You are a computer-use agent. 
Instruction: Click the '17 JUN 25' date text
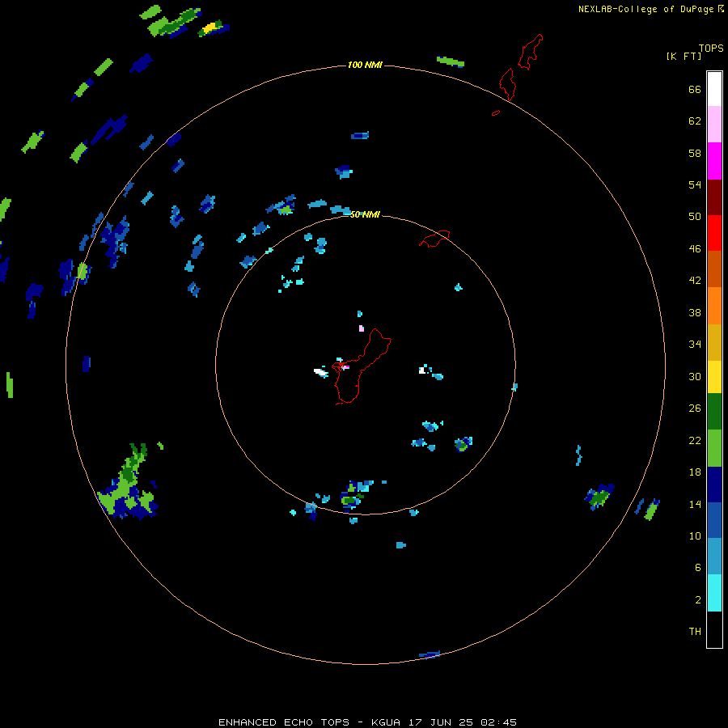441,722
